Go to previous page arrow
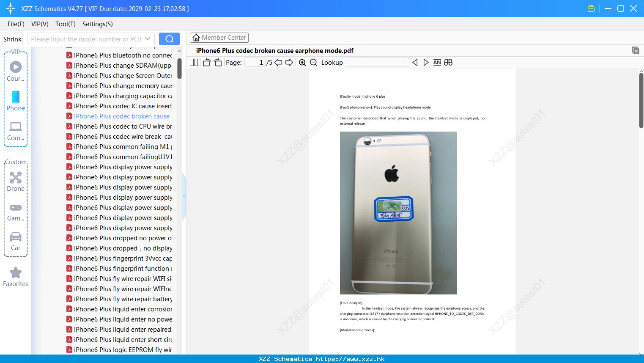Viewport: 644px width, 363px height. 278,63
